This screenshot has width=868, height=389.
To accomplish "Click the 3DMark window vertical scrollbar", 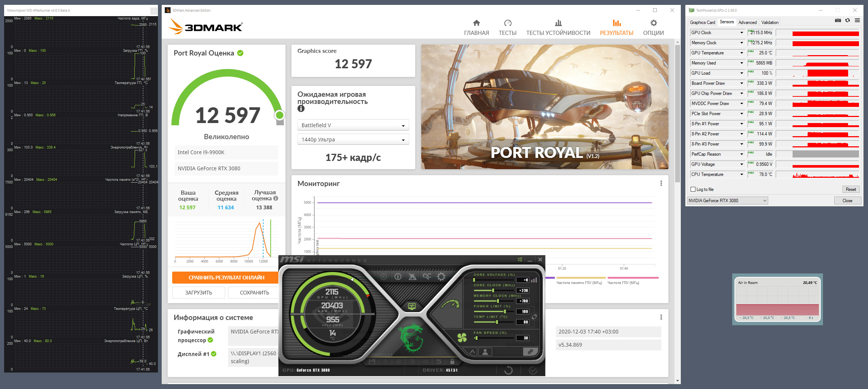I will coord(677,113).
